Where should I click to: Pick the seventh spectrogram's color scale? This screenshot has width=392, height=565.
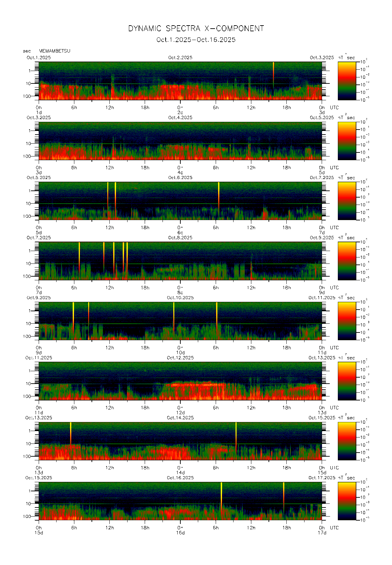[347, 441]
